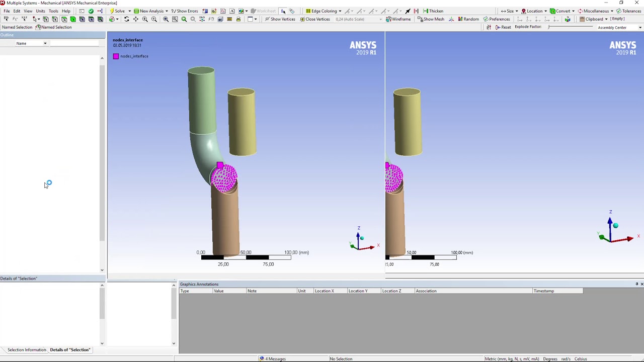Click the Show Errors question mark icon

[174, 11]
